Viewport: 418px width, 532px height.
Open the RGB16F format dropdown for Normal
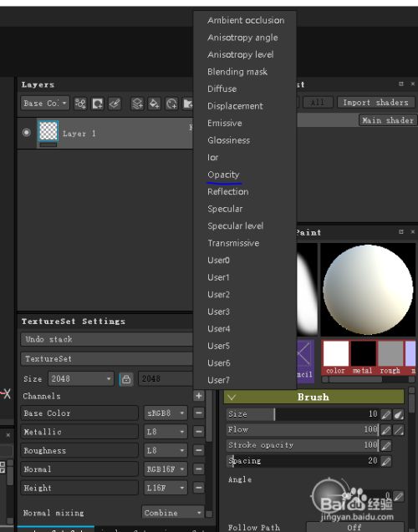pos(166,469)
